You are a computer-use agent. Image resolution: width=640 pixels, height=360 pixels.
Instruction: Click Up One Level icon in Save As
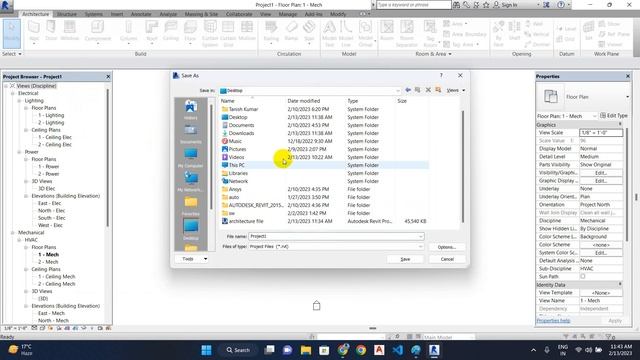[x=418, y=90]
